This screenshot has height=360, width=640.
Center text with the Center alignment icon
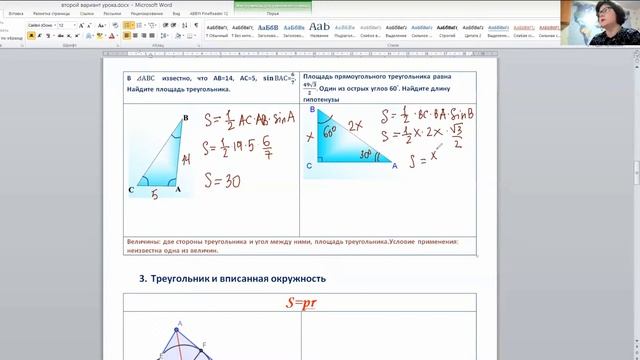[x=136, y=36]
